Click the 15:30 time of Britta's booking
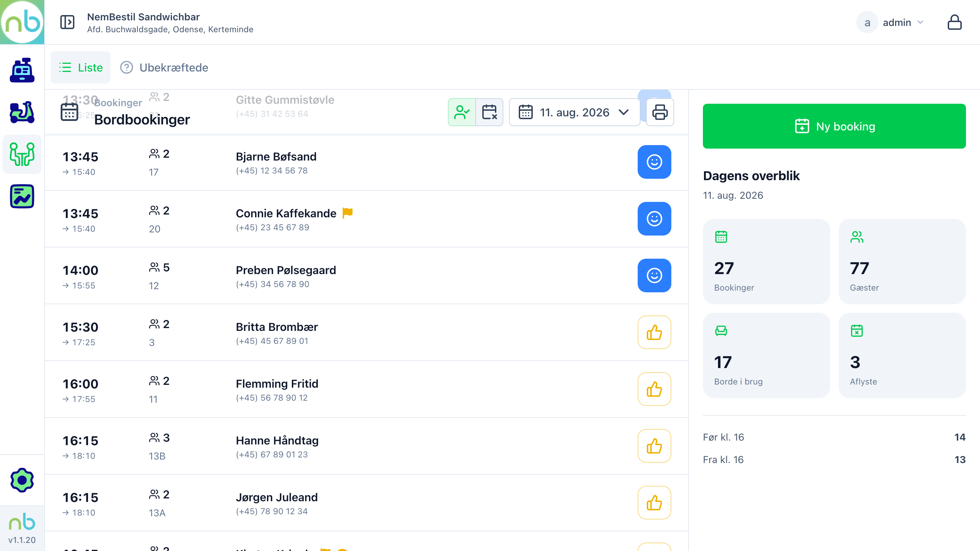980x551 pixels. pos(81,327)
